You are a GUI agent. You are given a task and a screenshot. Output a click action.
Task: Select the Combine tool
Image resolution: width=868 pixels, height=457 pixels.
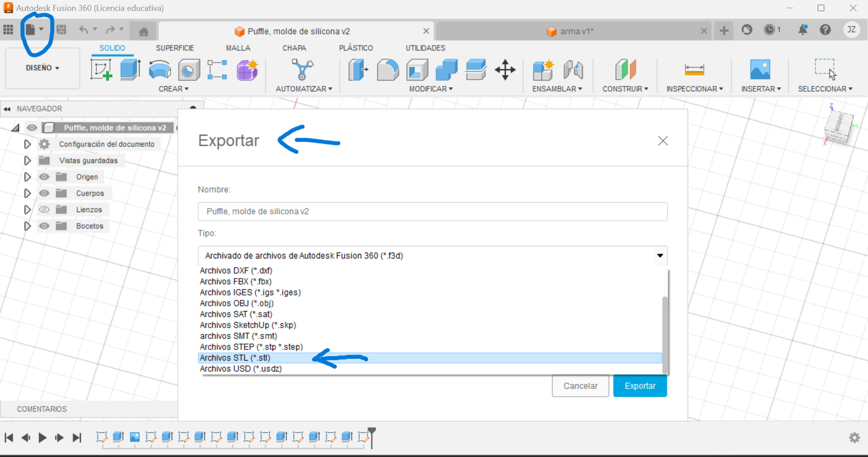[x=447, y=70]
